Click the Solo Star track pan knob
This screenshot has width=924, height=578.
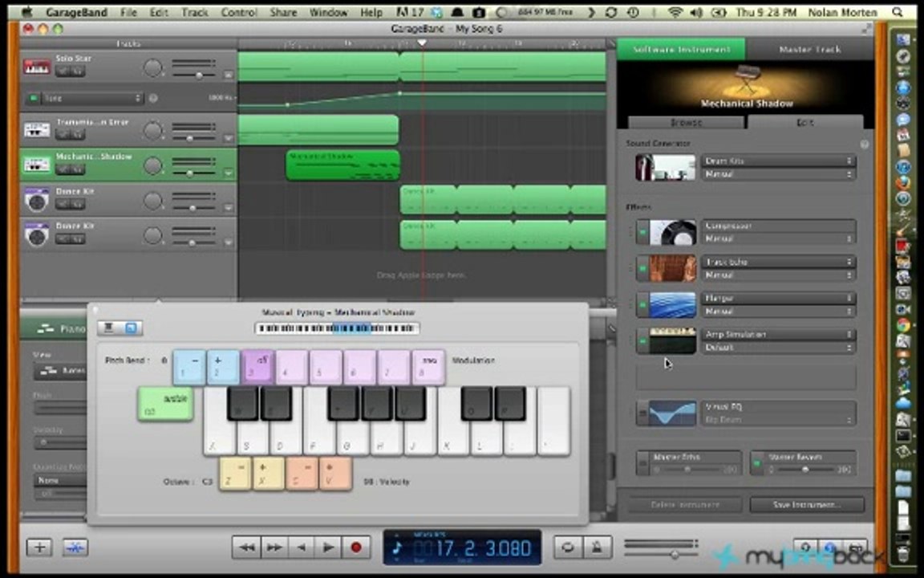click(152, 68)
